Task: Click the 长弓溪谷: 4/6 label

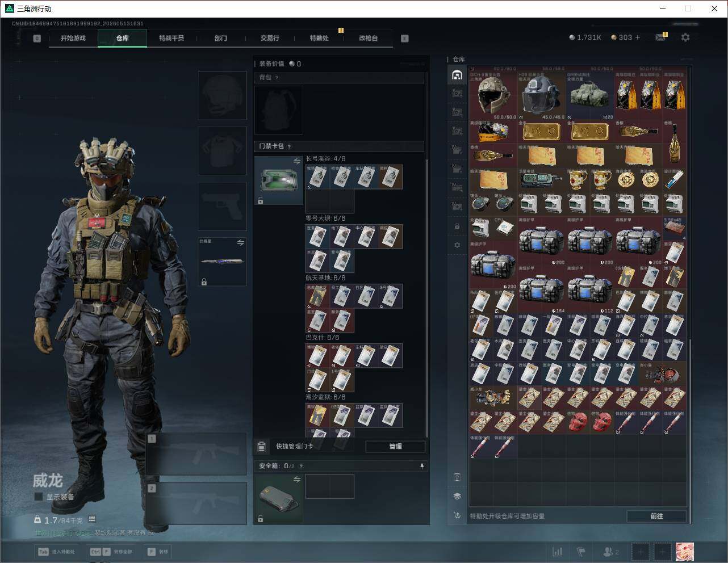Action: pos(325,159)
